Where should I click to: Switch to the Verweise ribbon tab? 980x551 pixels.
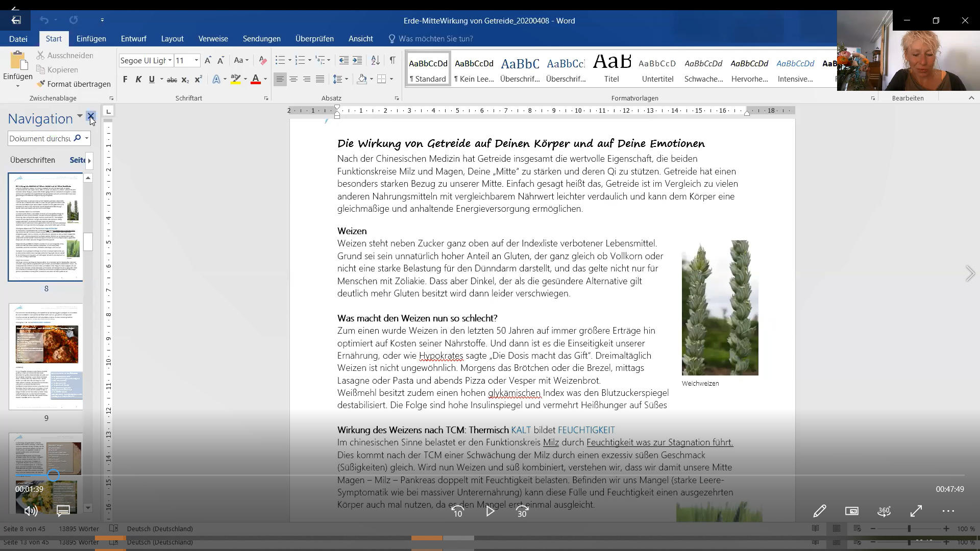point(213,39)
